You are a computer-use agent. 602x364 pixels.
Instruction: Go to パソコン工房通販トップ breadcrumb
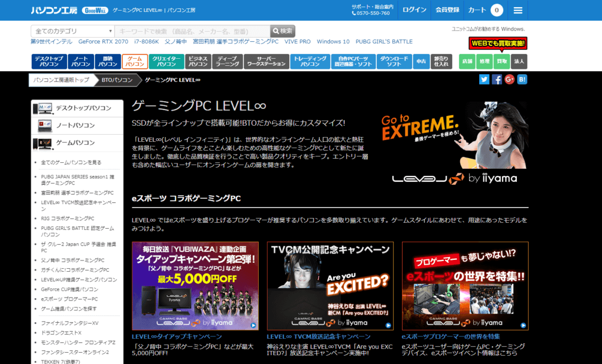[61, 80]
